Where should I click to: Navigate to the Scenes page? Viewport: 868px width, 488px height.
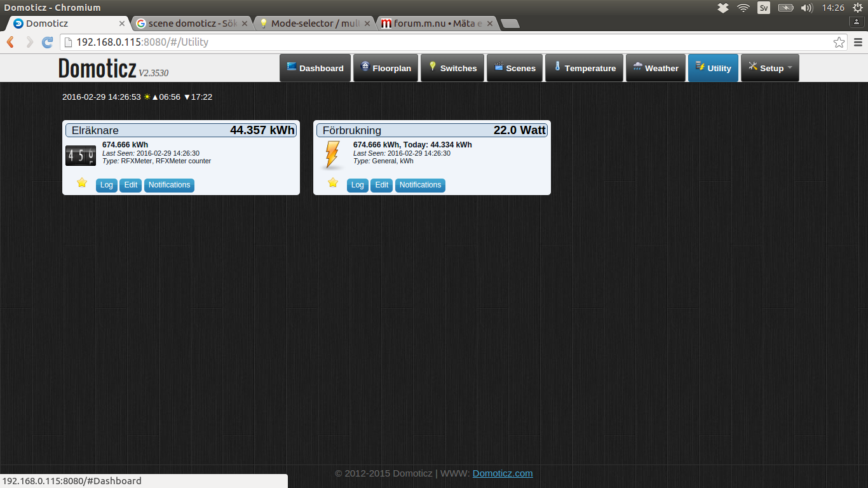[515, 68]
